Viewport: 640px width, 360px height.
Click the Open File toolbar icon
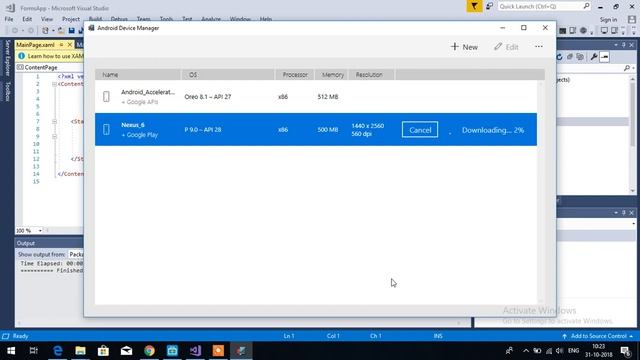(x=61, y=31)
